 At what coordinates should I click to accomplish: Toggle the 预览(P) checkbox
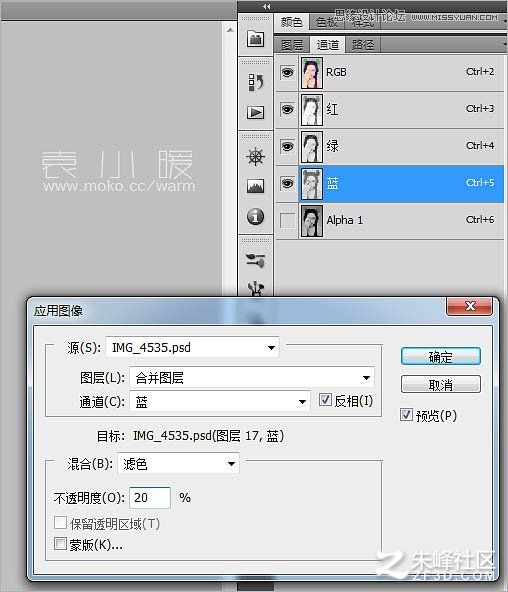(x=406, y=415)
